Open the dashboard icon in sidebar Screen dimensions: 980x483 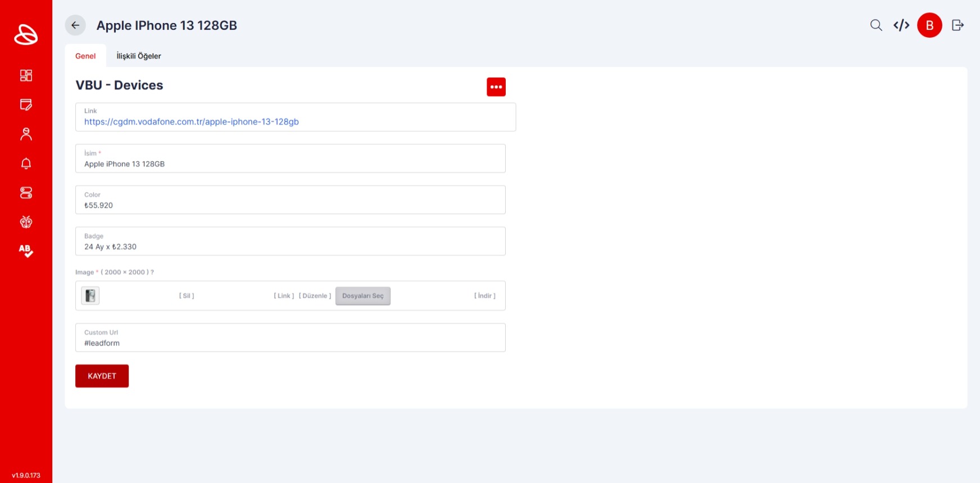click(26, 75)
